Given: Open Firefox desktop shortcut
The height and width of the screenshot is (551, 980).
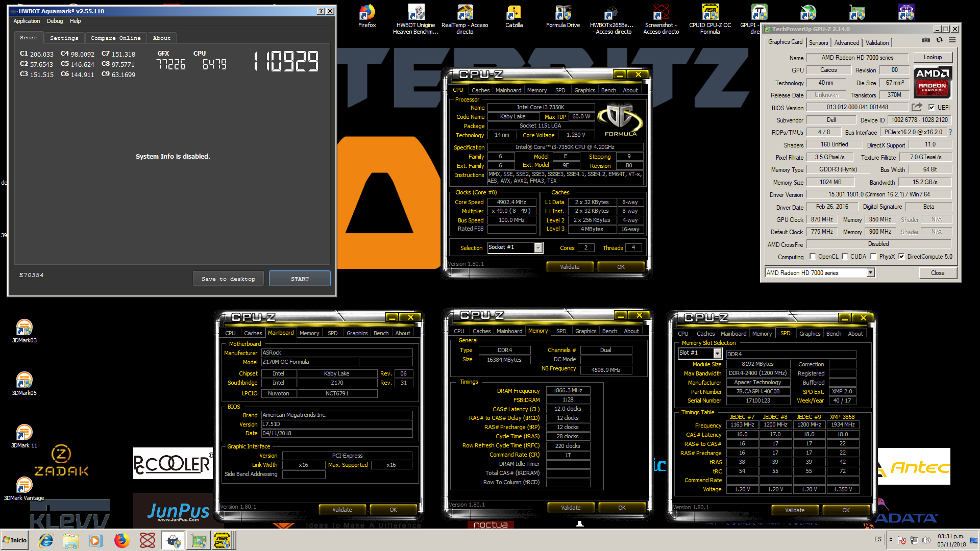Looking at the screenshot, I should pos(367,16).
